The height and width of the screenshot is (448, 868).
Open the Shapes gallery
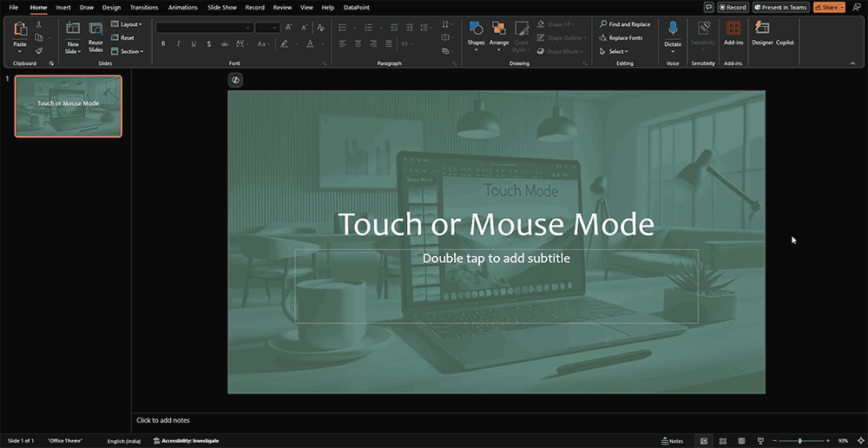point(476,36)
